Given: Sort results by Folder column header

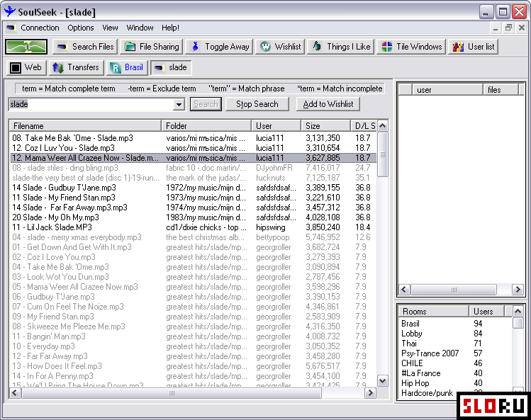Looking at the screenshot, I should click(x=206, y=126).
